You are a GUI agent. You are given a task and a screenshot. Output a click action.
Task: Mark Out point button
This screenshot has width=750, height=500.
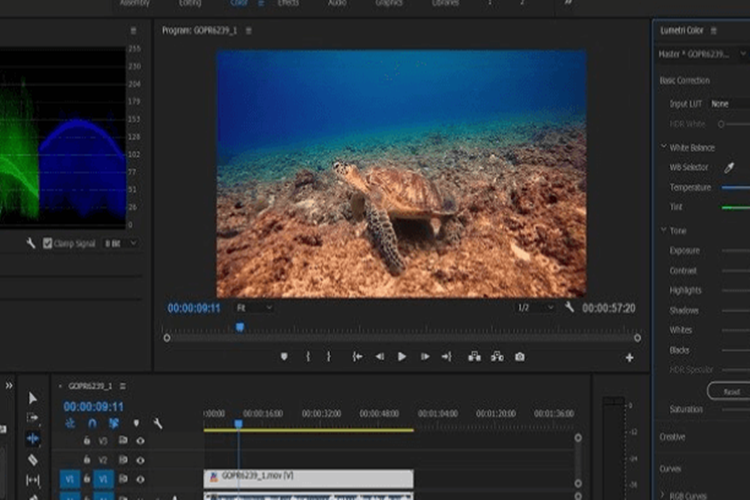click(x=329, y=357)
